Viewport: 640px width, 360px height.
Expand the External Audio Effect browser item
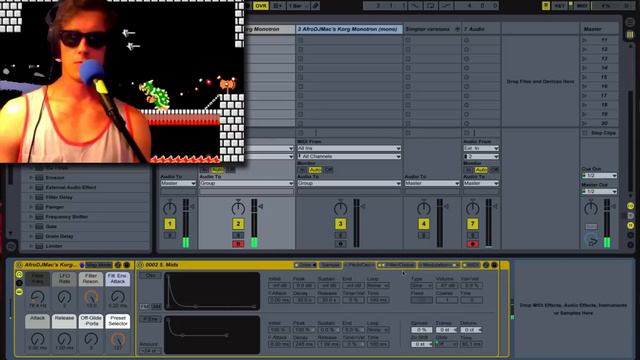pos(31,187)
